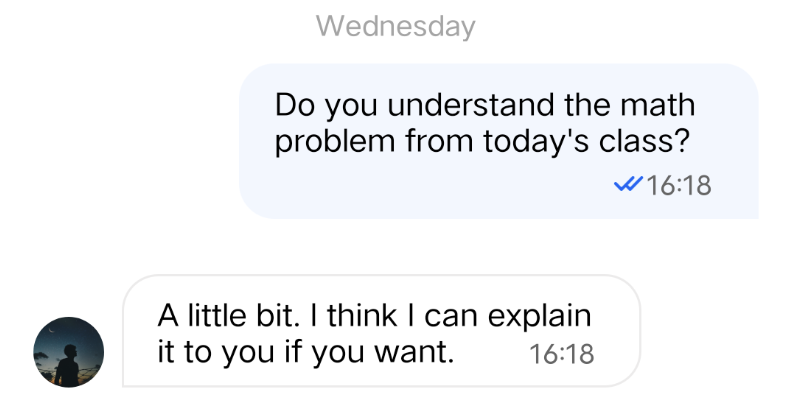Select the received "A little bit" reply bubble
Screen dimensions: 788x404
click(x=380, y=331)
